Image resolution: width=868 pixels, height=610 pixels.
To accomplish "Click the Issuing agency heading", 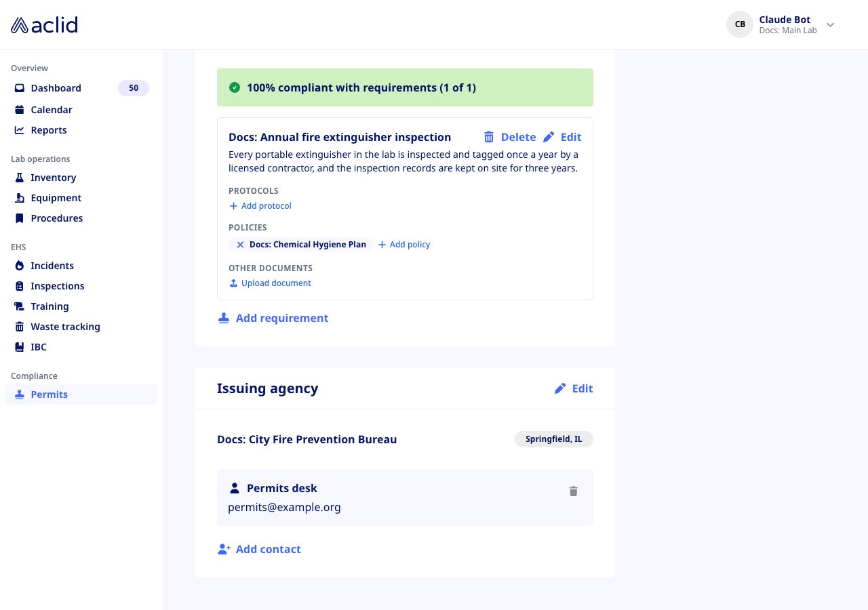I will pyautogui.click(x=268, y=388).
